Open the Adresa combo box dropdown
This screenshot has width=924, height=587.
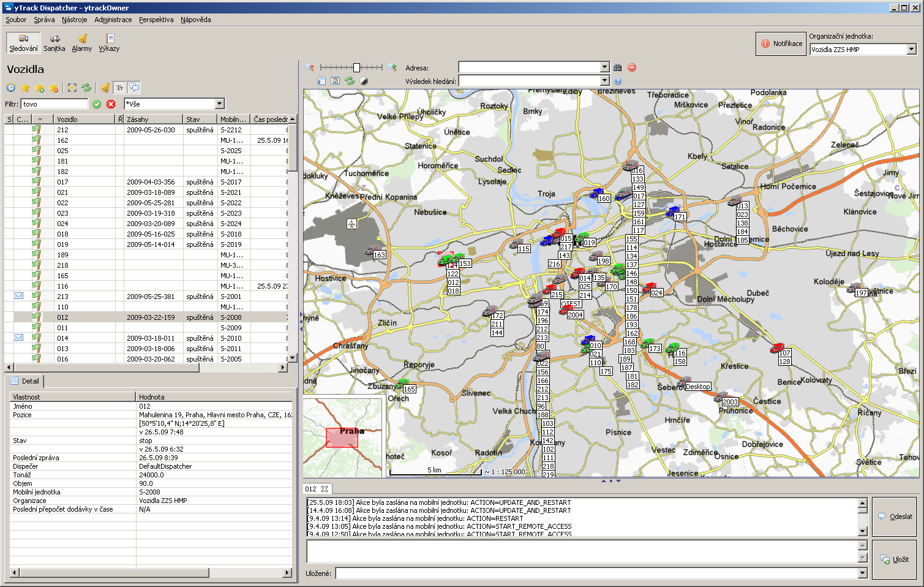[x=604, y=67]
